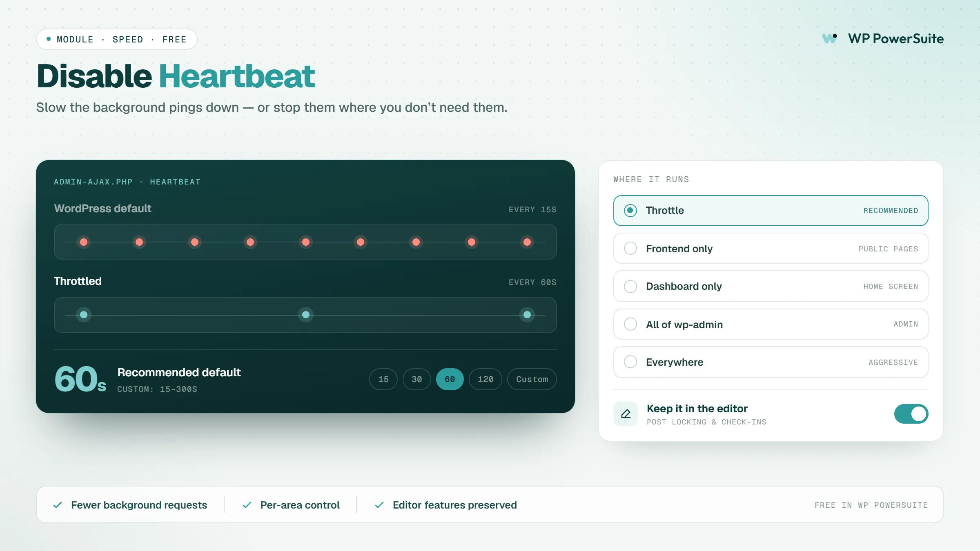Click the RECOMMENDED tag on the Throttle row

[x=891, y=211]
